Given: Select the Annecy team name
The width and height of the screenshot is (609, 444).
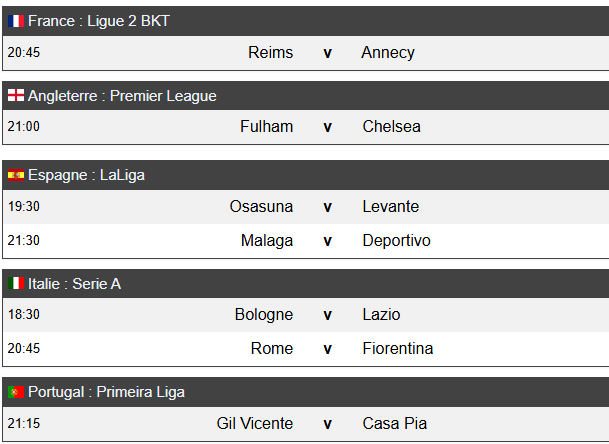Looking at the screenshot, I should [388, 52].
